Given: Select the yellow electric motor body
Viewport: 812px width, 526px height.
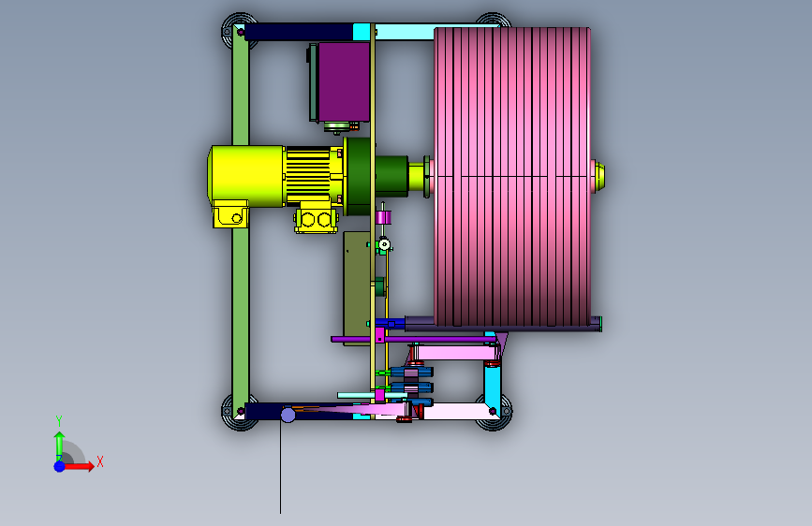Looking at the screenshot, I should [246, 176].
